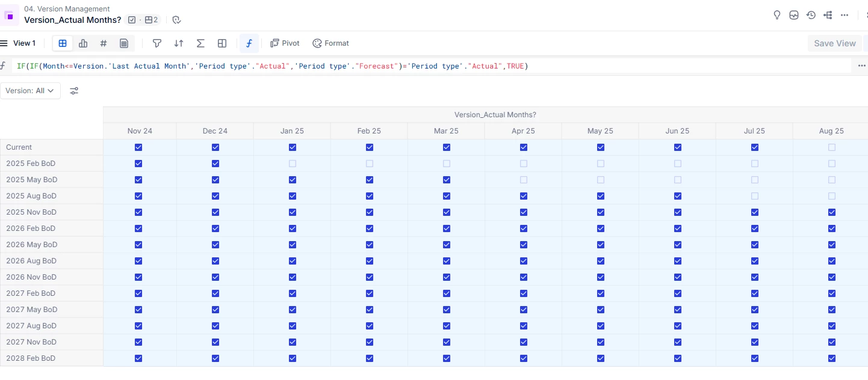Open the Version: All dropdown
The height and width of the screenshot is (380, 868).
30,91
